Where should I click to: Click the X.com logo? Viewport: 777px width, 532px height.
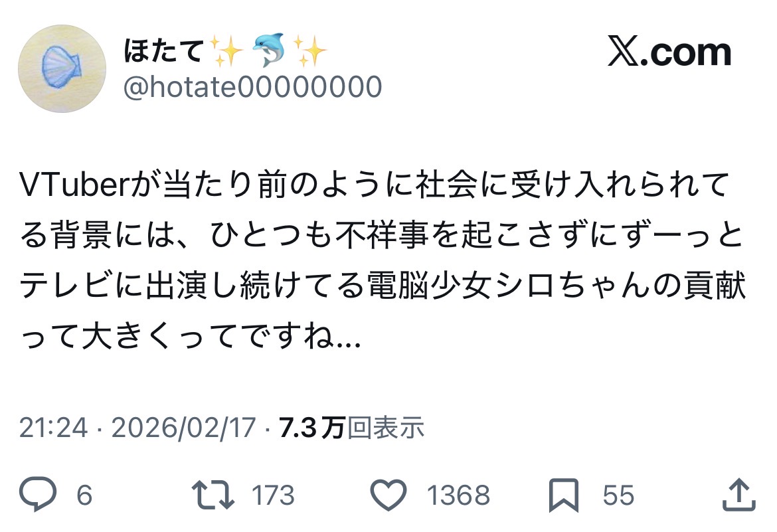point(669,52)
